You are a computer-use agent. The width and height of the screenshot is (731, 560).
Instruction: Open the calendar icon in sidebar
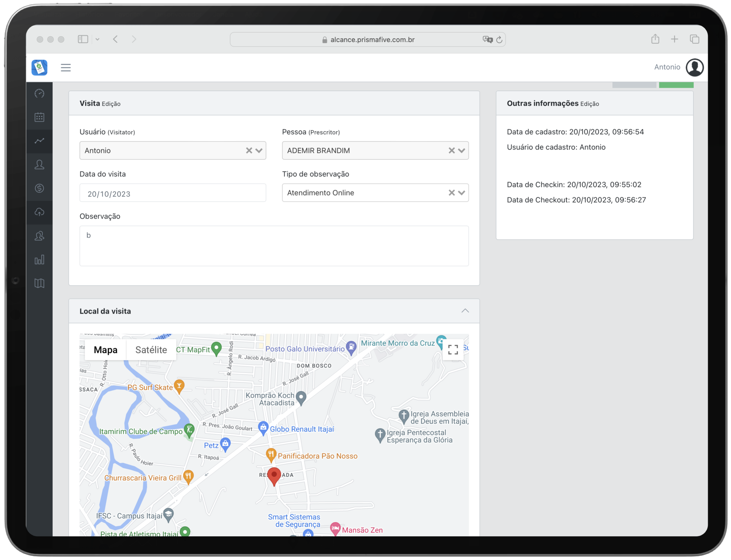pos(39,117)
